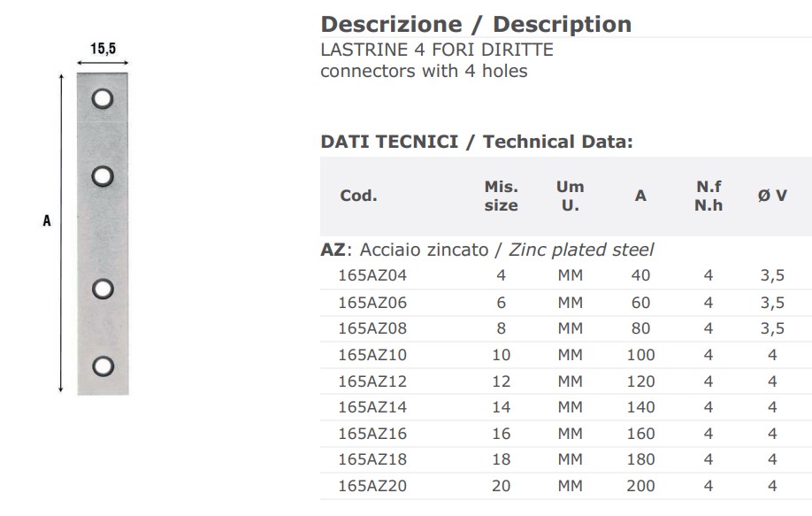This screenshot has width=812, height=516.
Task: Click the A length dimension label
Action: tap(47, 220)
